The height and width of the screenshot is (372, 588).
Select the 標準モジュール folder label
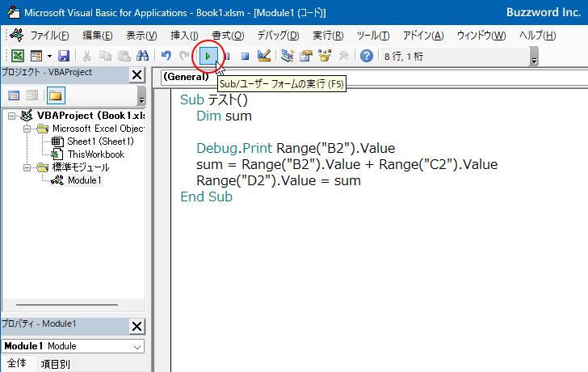[x=81, y=167]
